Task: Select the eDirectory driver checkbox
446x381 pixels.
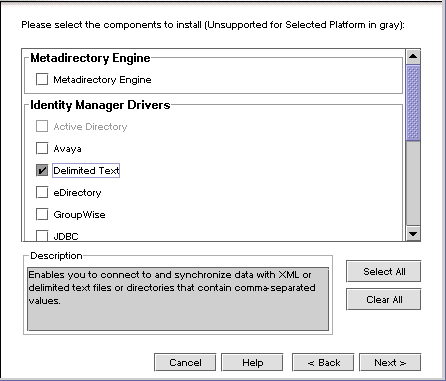Action: (x=42, y=192)
